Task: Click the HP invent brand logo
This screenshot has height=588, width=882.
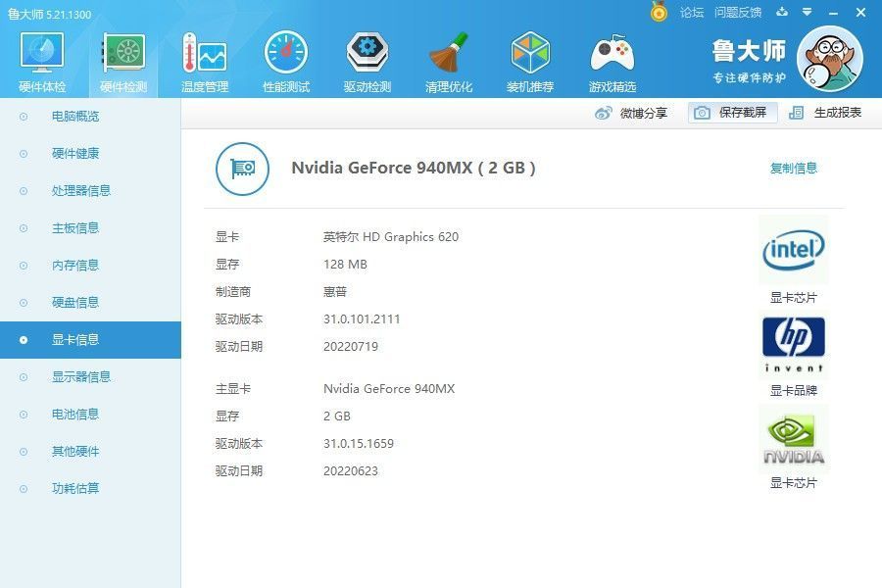Action: pos(794,344)
